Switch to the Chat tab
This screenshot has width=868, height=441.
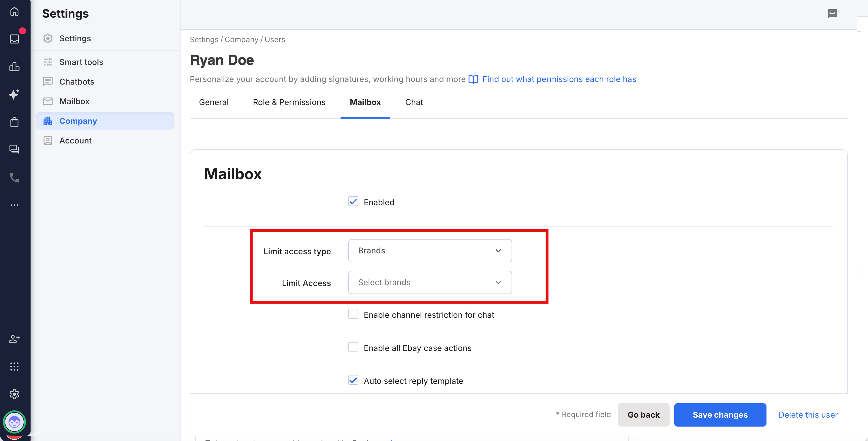pyautogui.click(x=414, y=102)
